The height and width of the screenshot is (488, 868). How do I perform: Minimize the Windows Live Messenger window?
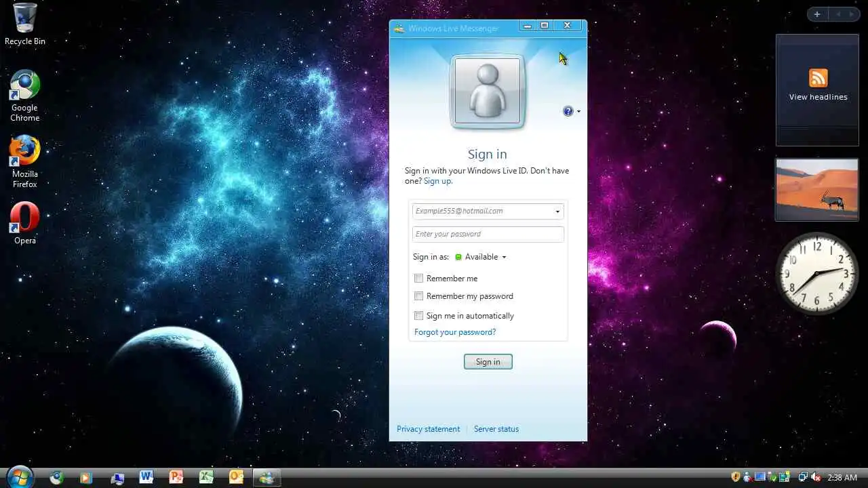coord(528,26)
